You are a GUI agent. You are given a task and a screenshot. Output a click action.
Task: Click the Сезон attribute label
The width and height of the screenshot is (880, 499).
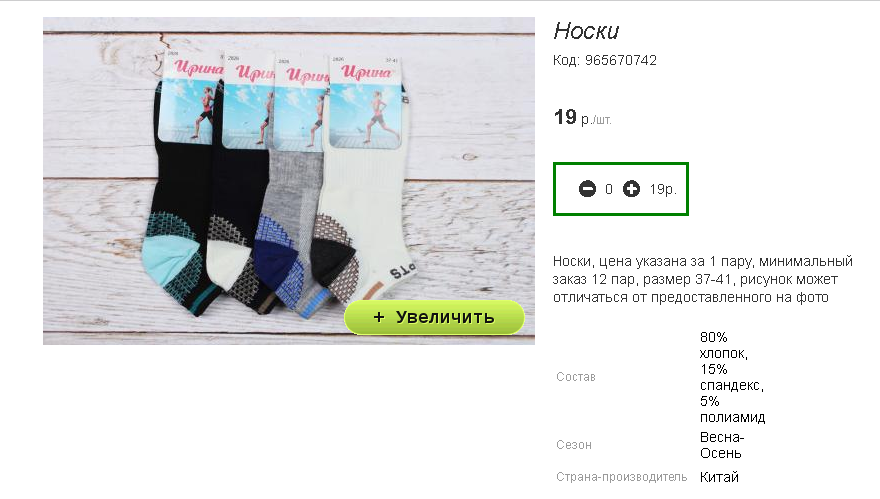pyautogui.click(x=574, y=445)
